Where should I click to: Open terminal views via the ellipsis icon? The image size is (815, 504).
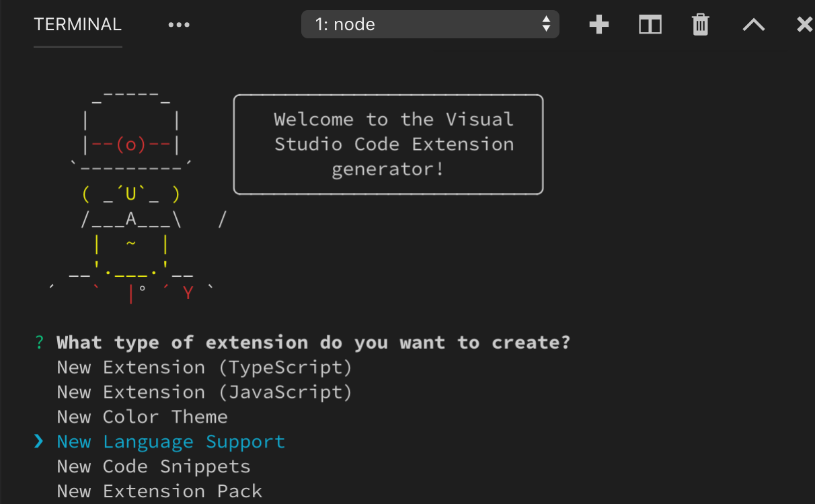point(179,26)
